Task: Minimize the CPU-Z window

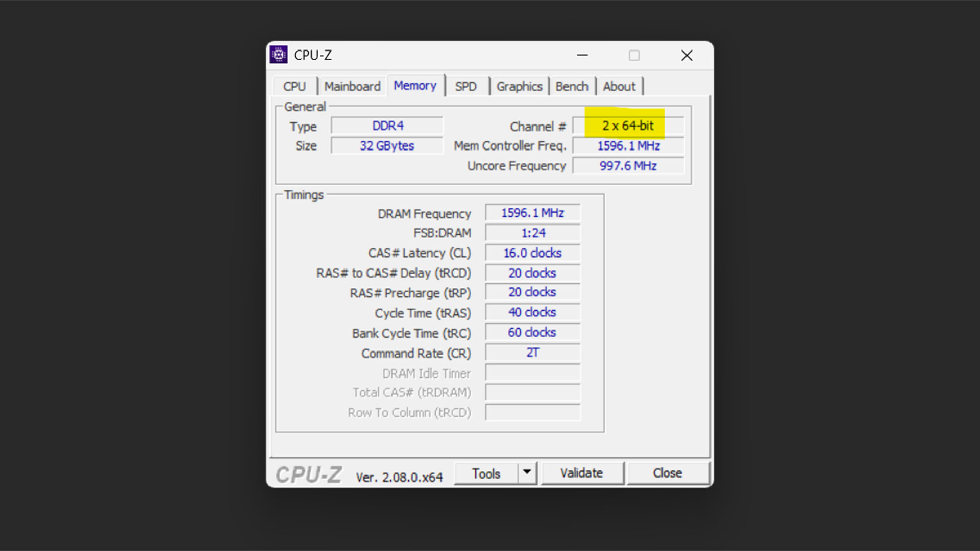Action: tap(582, 55)
